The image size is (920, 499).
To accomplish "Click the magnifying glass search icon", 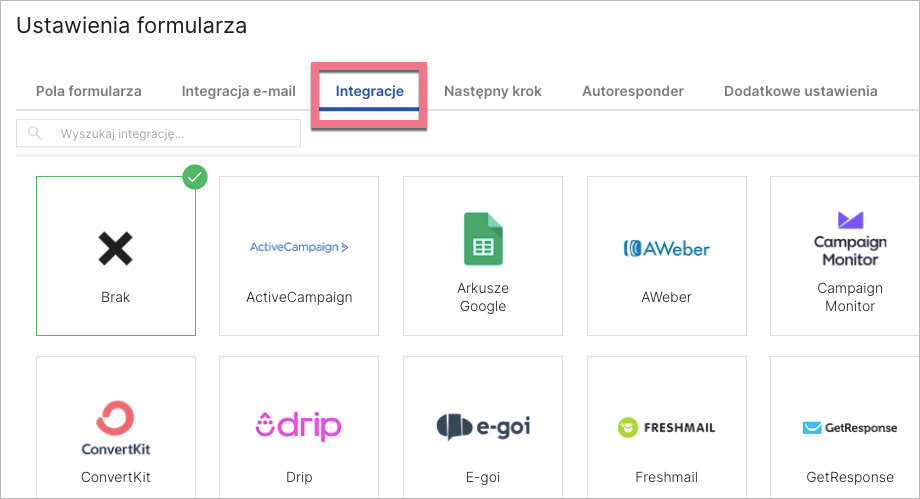I will point(36,133).
